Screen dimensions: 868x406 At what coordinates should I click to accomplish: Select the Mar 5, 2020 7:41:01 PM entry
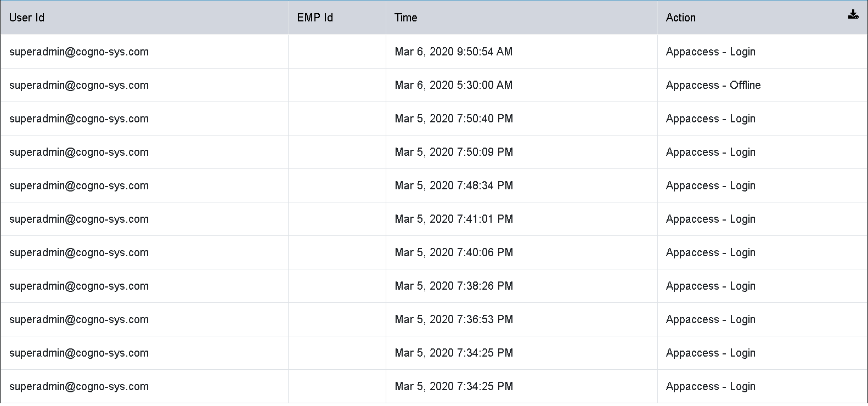[x=454, y=219]
